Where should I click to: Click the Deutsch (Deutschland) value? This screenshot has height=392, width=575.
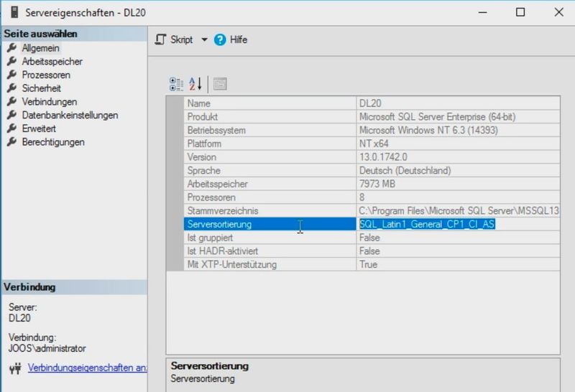tap(458, 170)
